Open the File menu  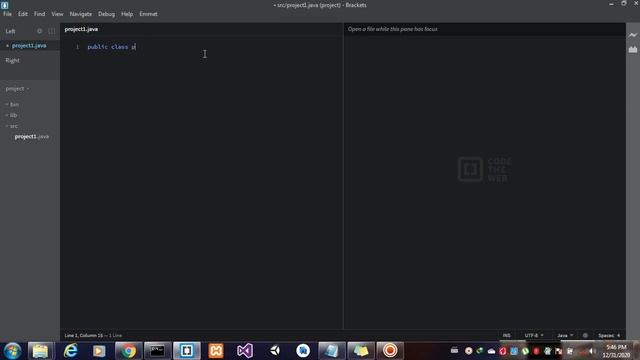[7, 14]
